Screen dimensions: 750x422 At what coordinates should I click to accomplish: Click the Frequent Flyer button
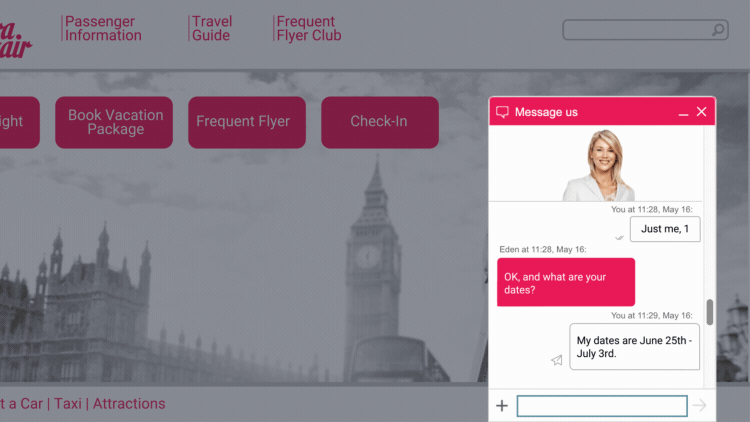coord(247,122)
